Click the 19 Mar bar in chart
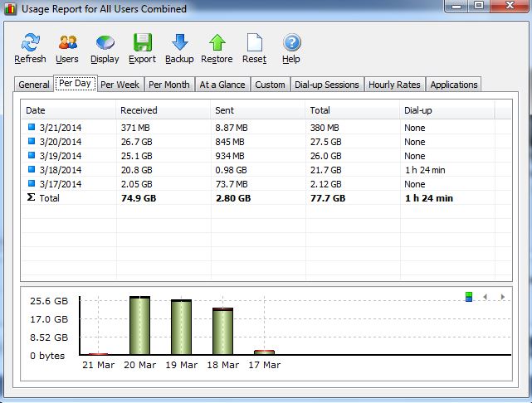Screen dimensions: 532x403 (181, 327)
